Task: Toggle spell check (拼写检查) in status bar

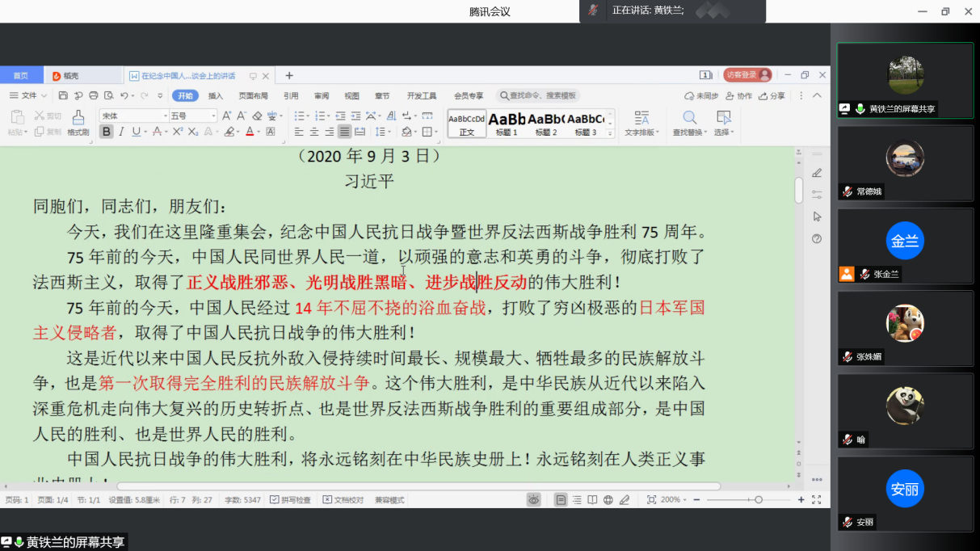Action: [290, 500]
